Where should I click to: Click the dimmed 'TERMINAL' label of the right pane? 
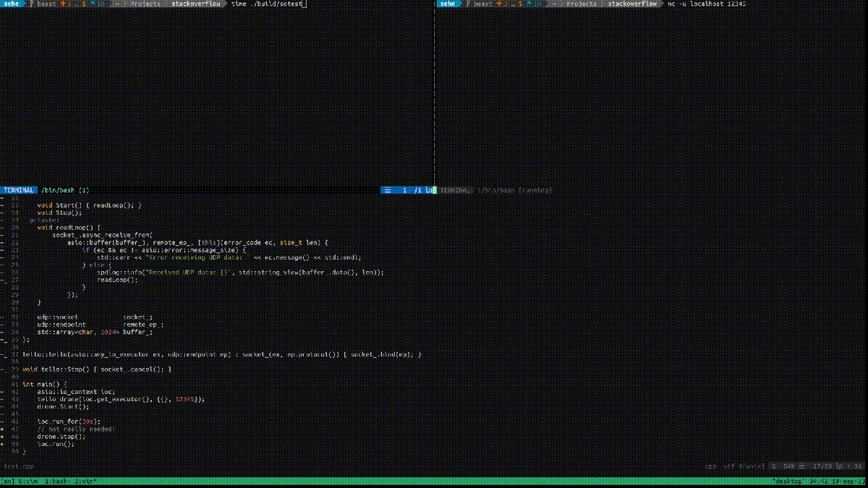456,190
